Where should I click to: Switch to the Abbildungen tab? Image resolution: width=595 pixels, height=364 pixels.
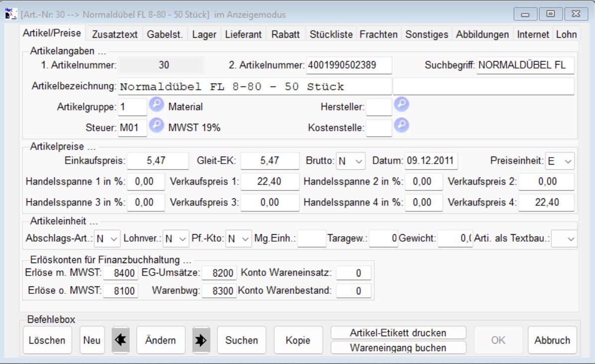pos(482,34)
